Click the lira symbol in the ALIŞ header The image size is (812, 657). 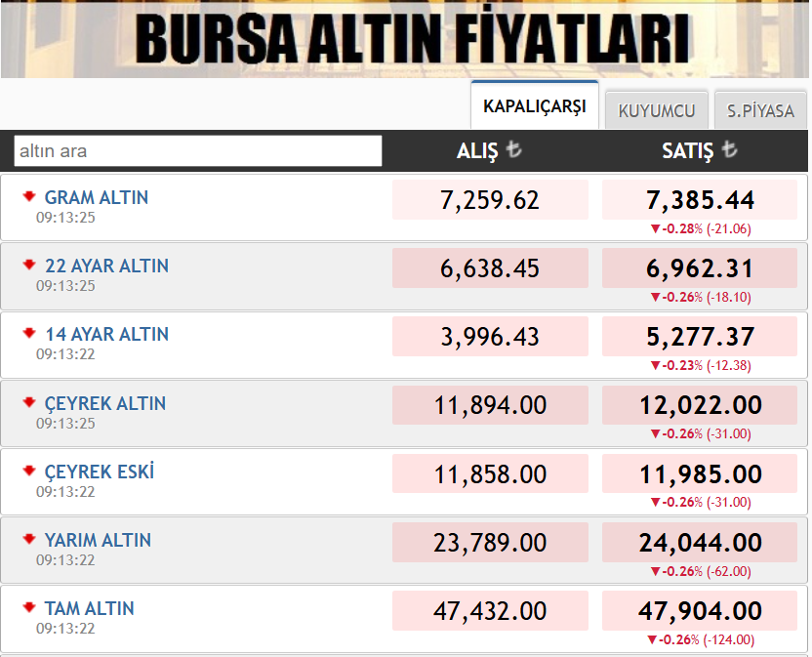pyautogui.click(x=515, y=150)
